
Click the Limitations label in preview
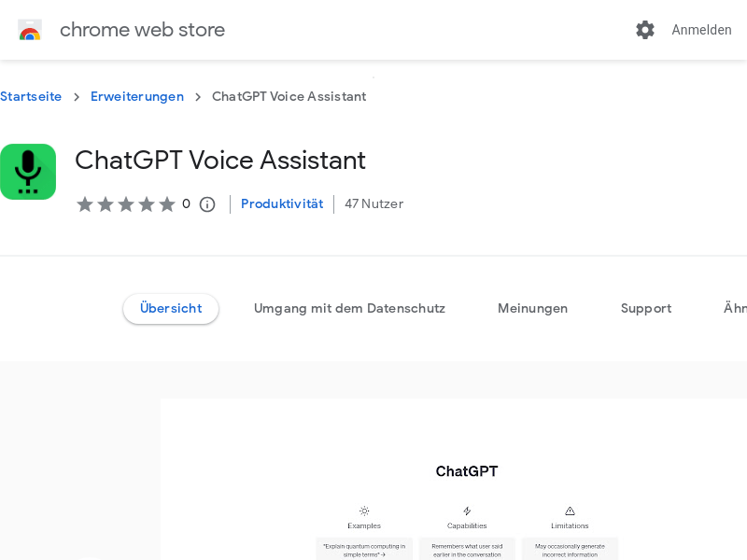coord(570,525)
